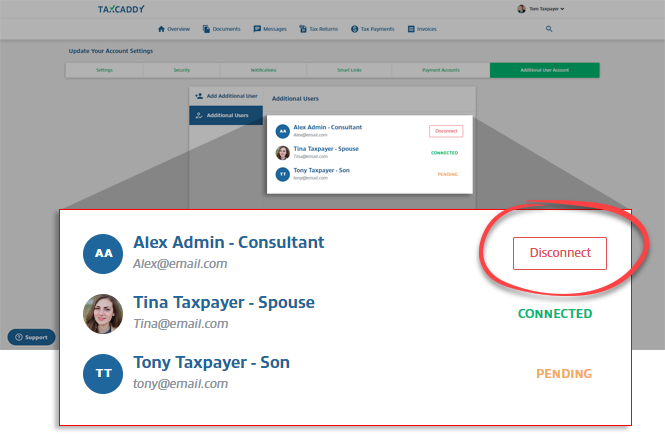Click large 'tony@email.com' in the callout
This screenshot has height=440, width=665.
click(x=180, y=384)
